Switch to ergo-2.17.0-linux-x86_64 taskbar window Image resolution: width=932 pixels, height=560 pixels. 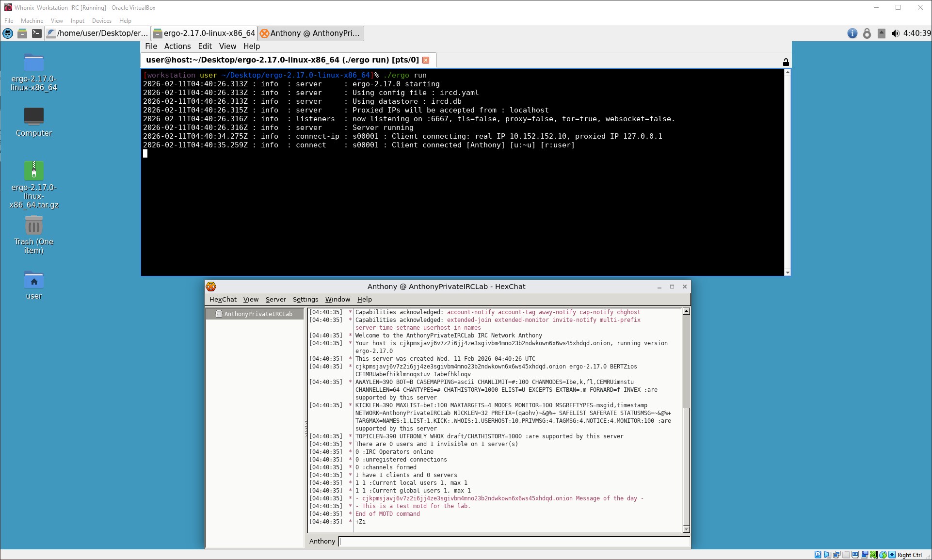coord(204,33)
